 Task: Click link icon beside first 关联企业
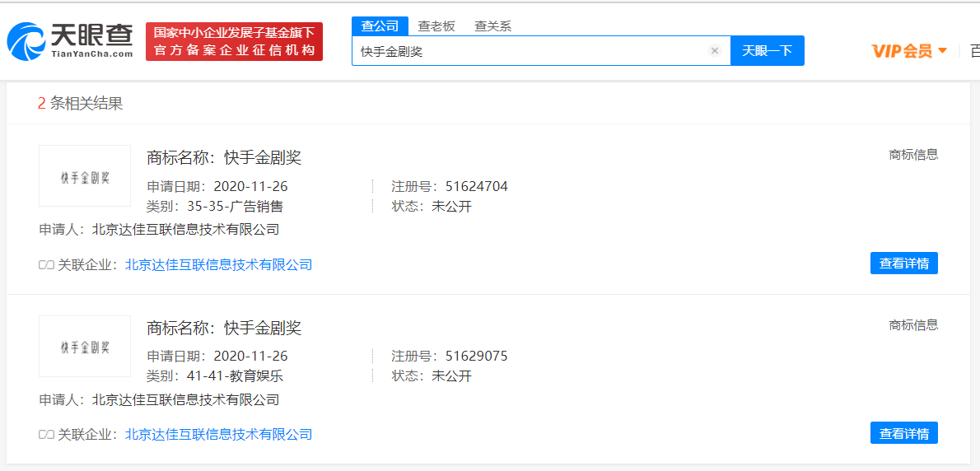(46, 265)
